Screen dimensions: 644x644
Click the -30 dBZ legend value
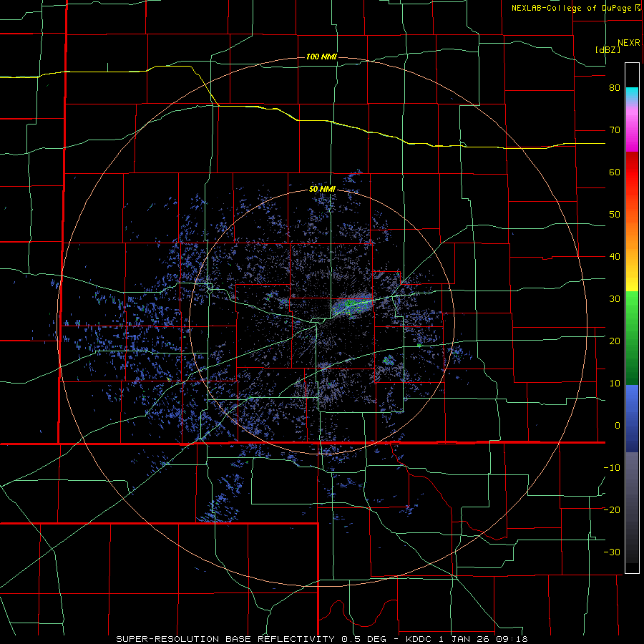click(x=612, y=552)
